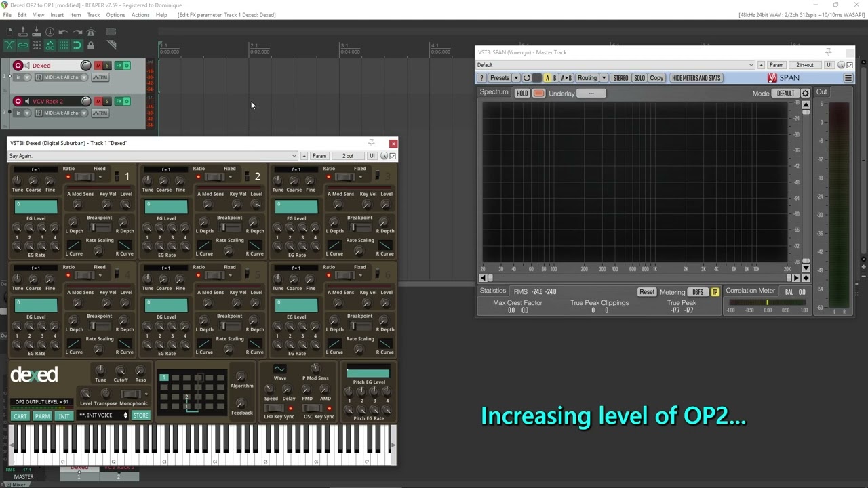
Task: Toggle snap magnet icon
Action: click(x=77, y=45)
